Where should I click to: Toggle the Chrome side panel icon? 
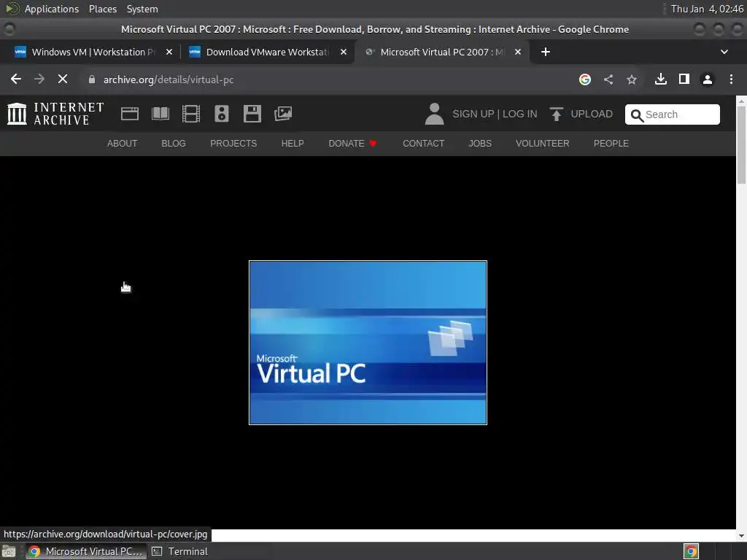coord(684,79)
